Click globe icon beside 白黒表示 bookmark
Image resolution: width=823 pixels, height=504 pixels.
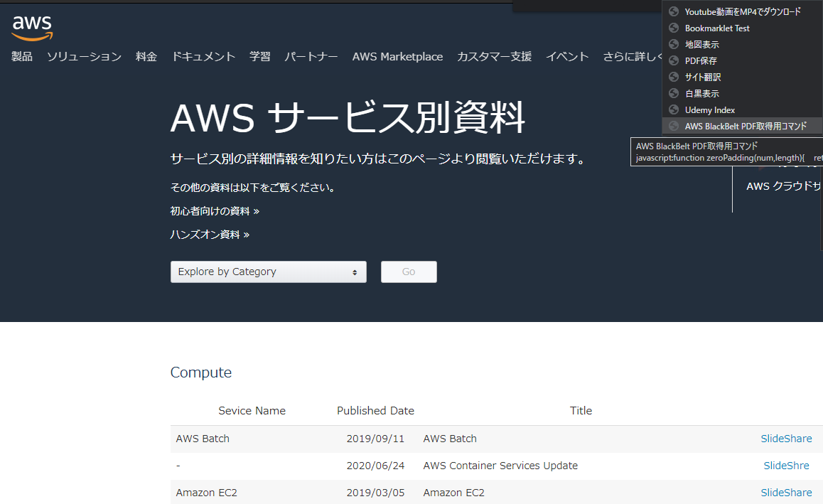pos(674,93)
